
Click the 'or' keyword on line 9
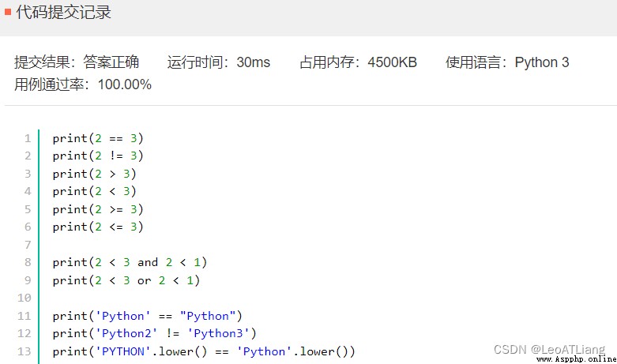click(144, 280)
